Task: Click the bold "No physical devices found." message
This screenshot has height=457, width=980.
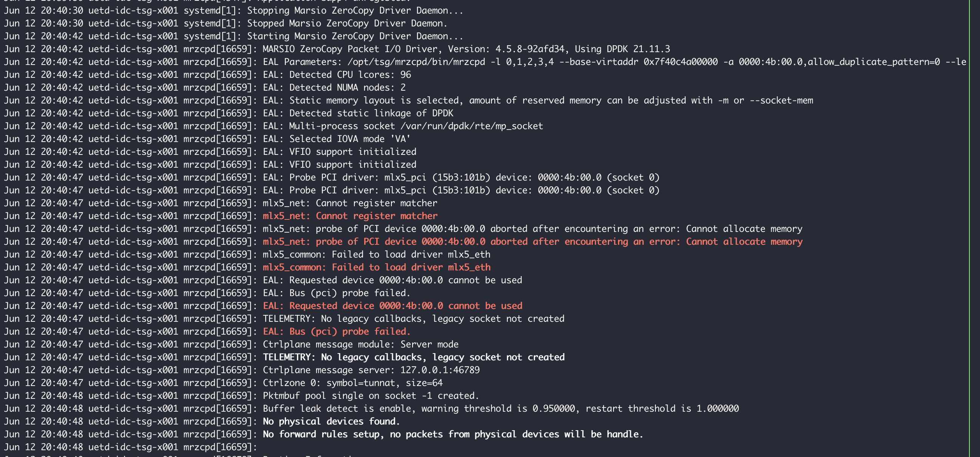Action: (x=331, y=421)
